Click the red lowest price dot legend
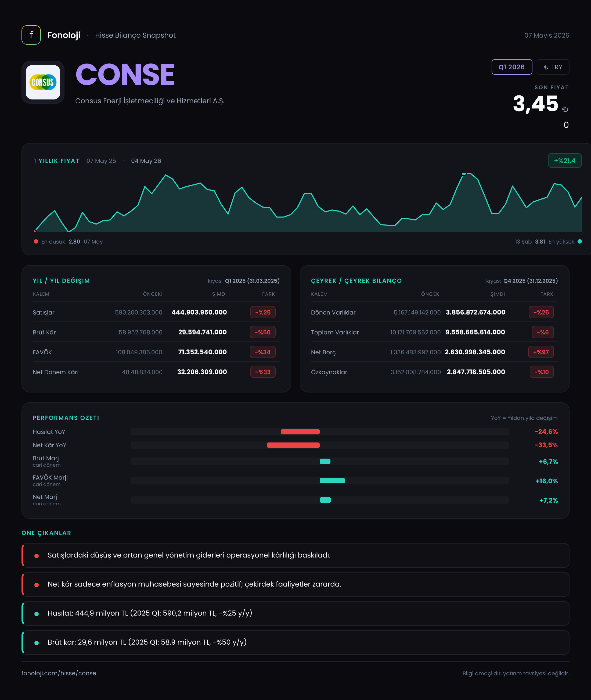Screen dimensions: 591x700 click(x=36, y=241)
